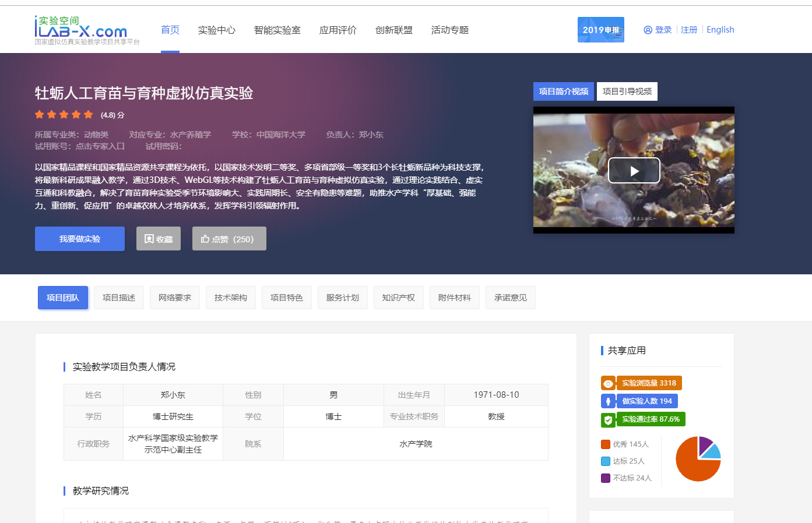The image size is (812, 523).
Task: Play the oyster project intro video
Action: (x=634, y=171)
